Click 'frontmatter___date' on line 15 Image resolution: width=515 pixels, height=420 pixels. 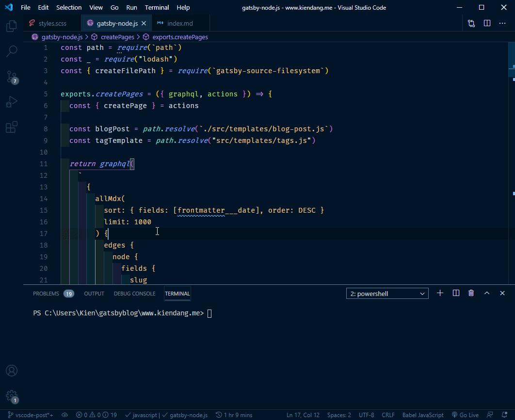click(216, 210)
